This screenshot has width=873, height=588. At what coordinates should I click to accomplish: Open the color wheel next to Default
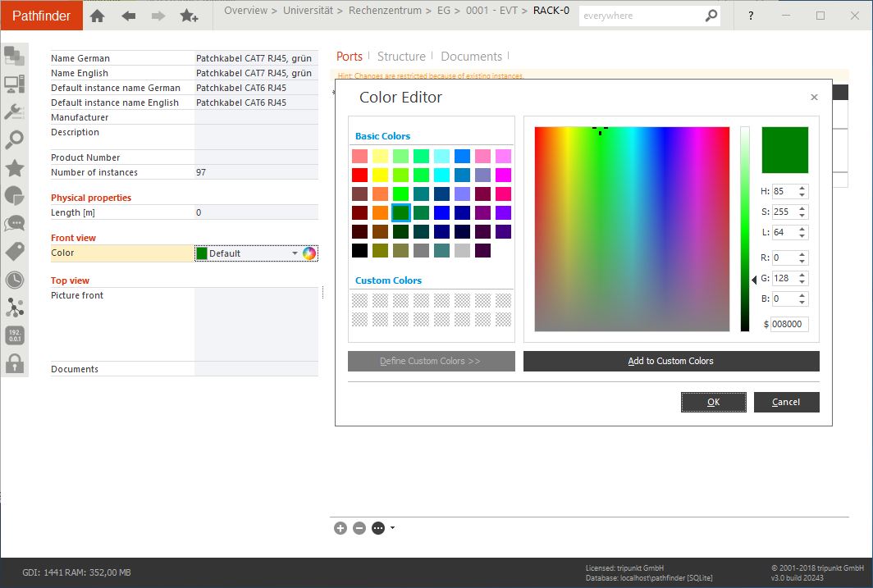click(x=309, y=253)
